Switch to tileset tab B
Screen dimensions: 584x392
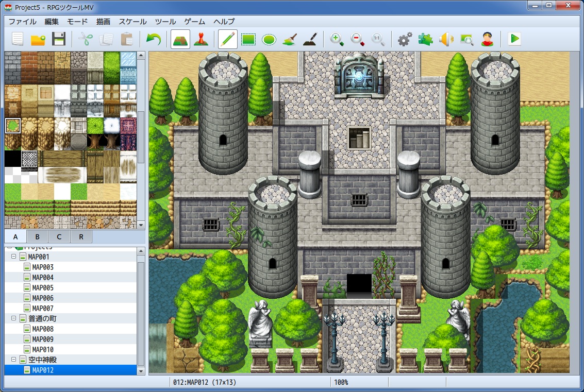37,237
